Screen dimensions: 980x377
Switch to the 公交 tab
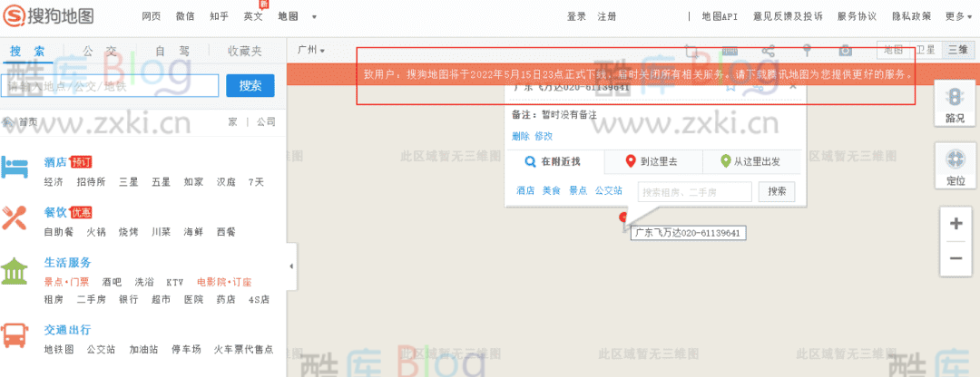pyautogui.click(x=100, y=51)
